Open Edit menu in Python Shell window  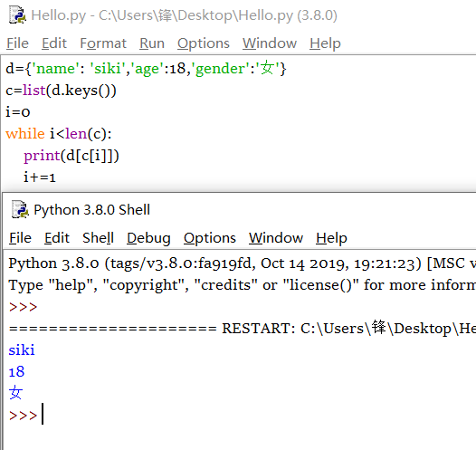[x=57, y=238]
